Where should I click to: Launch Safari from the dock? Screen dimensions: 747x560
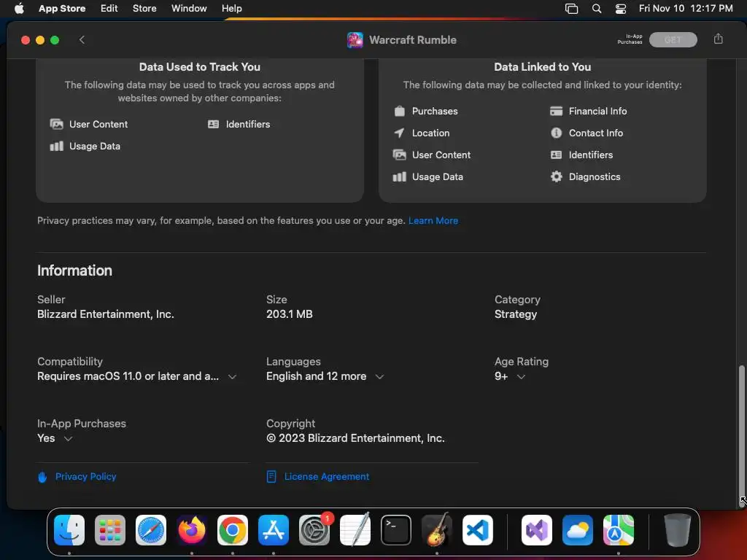[151, 530]
